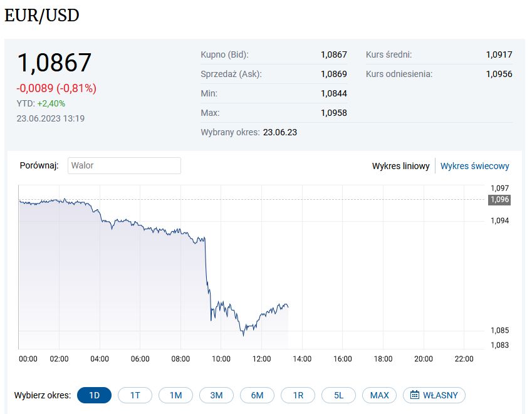Click the highlighted 1,096 axis price marker
Viewport: 532px width, 414px height.
click(499, 200)
